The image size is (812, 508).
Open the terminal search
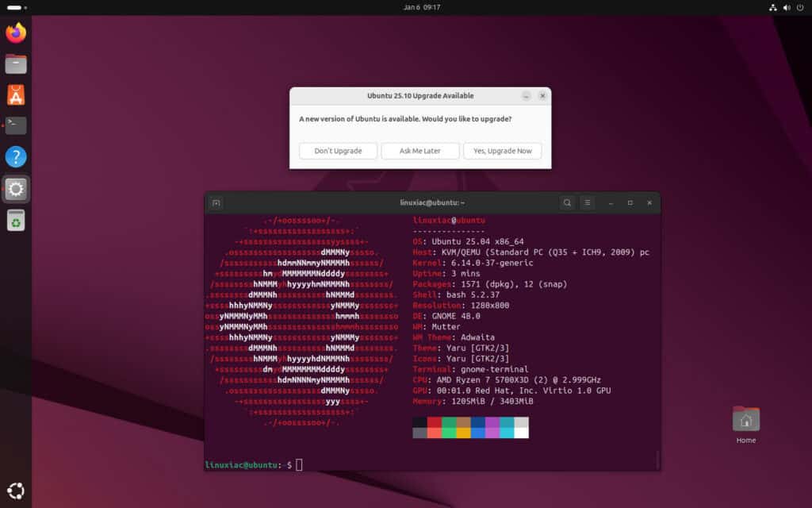coord(567,202)
